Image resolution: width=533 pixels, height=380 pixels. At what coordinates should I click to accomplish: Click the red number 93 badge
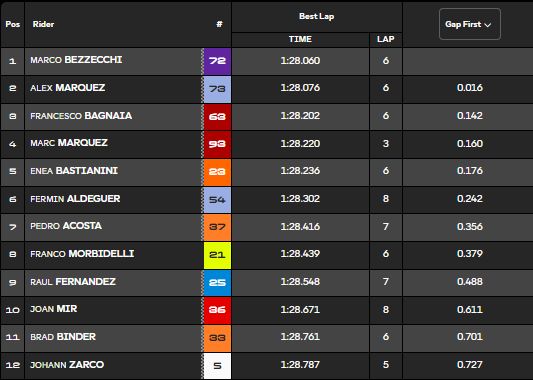[x=217, y=144]
